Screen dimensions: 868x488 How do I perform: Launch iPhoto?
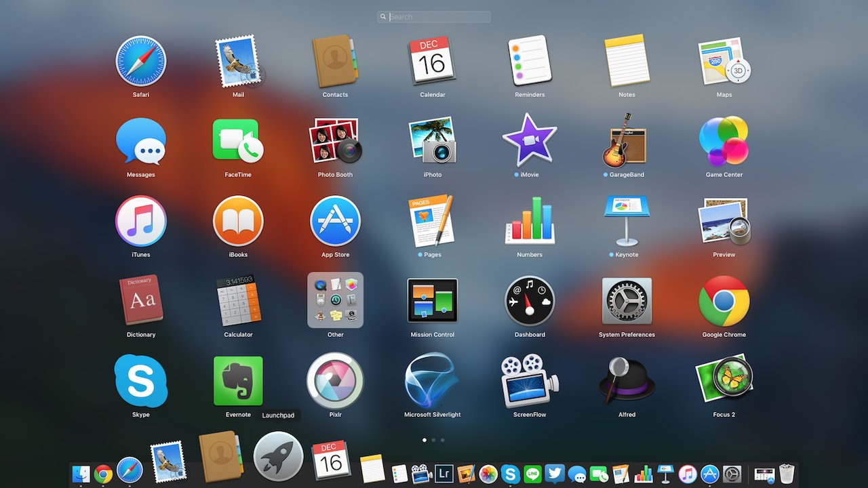point(433,141)
